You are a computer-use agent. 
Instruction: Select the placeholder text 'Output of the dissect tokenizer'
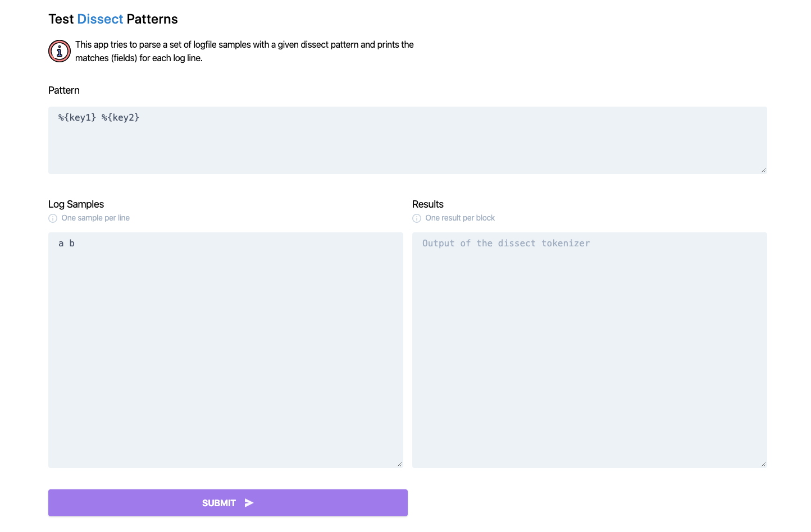click(505, 243)
